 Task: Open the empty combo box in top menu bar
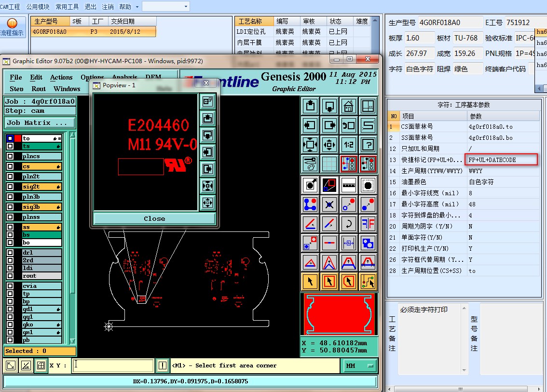(x=166, y=6)
